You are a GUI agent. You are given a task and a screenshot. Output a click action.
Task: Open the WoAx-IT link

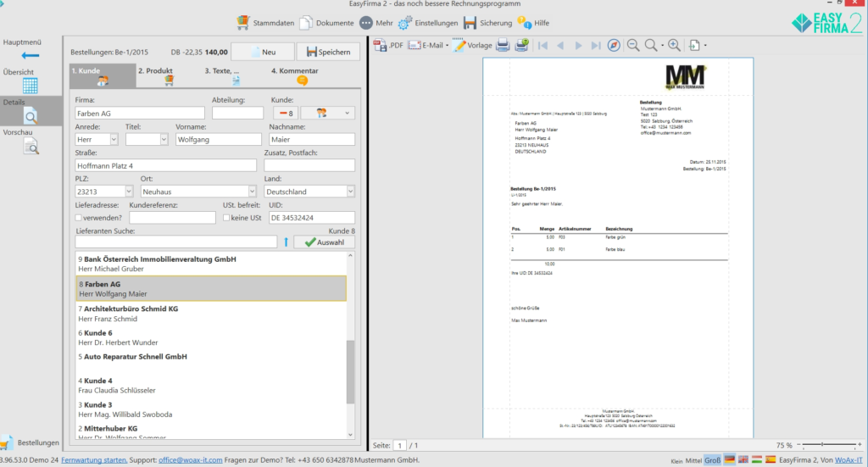click(x=849, y=460)
